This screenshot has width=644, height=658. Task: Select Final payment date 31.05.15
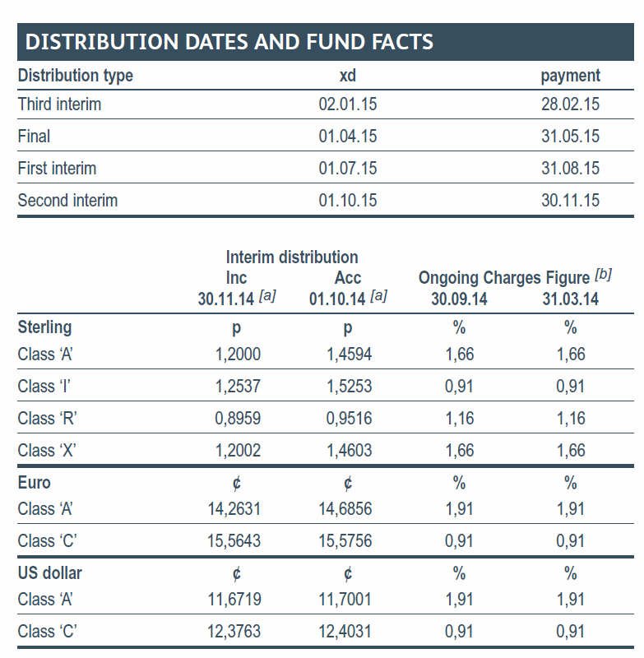point(570,137)
